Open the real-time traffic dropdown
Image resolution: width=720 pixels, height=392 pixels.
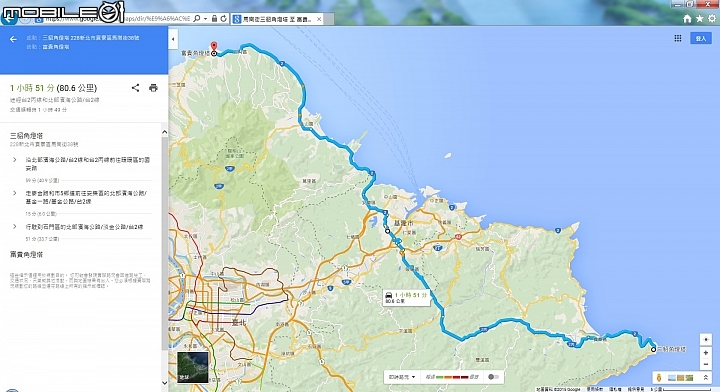point(402,377)
